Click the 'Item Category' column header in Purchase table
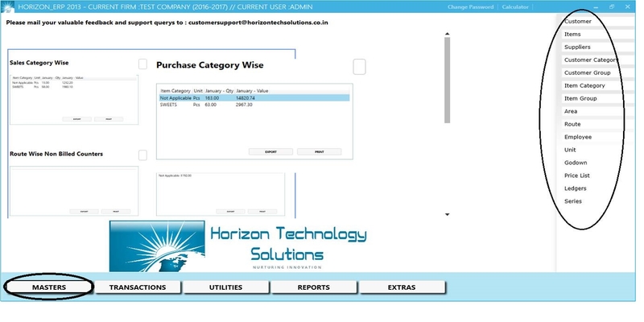This screenshot has width=644, height=322. click(175, 91)
